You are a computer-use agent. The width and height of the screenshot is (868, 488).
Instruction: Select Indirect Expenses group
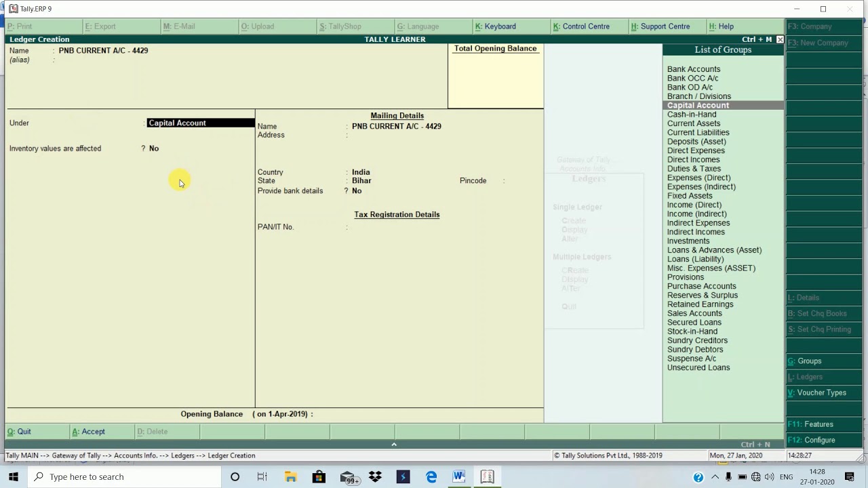(x=698, y=223)
